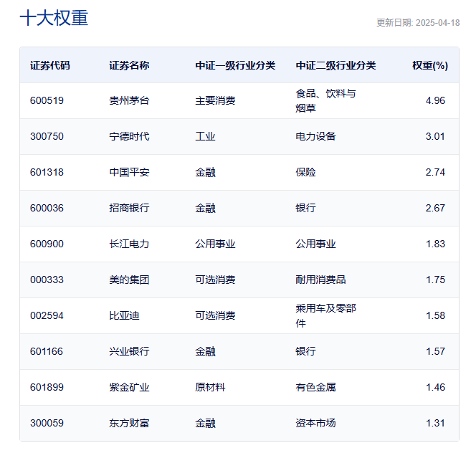Click the weight value 1.57
Image resolution: width=476 pixels, height=453 pixels.
pyautogui.click(x=435, y=351)
